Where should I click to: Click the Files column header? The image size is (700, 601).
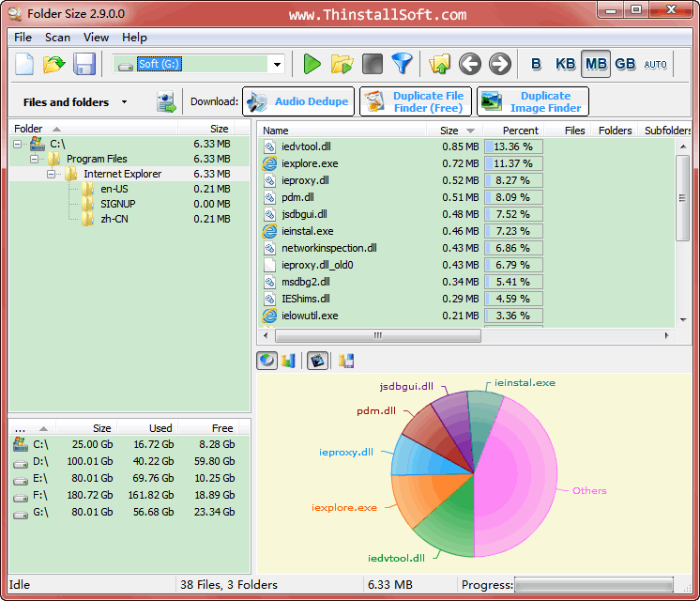point(568,131)
